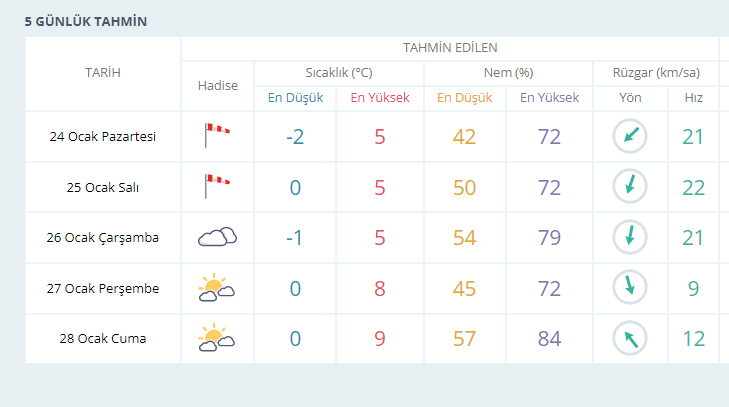Click the 5 GÜNLÜK TAHMİN heading
Screen dimensions: 729x407
tap(81, 21)
